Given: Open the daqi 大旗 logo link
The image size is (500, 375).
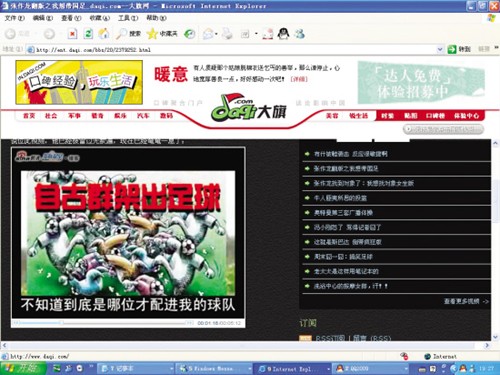Looking at the screenshot, I should pos(248,107).
